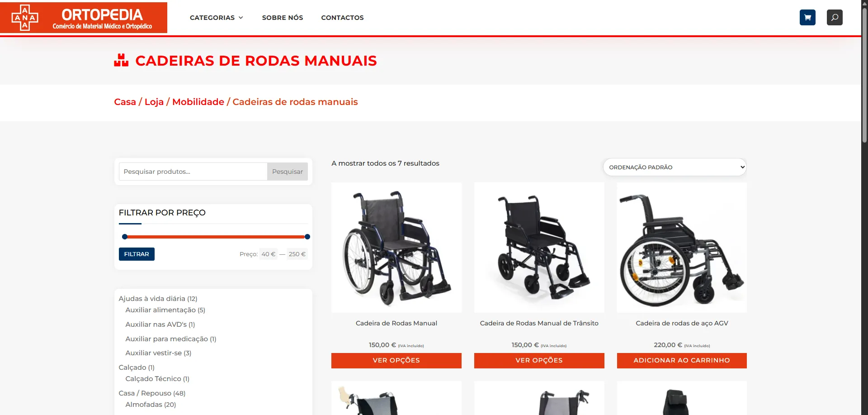Open the Contactos menu item

[x=342, y=18]
